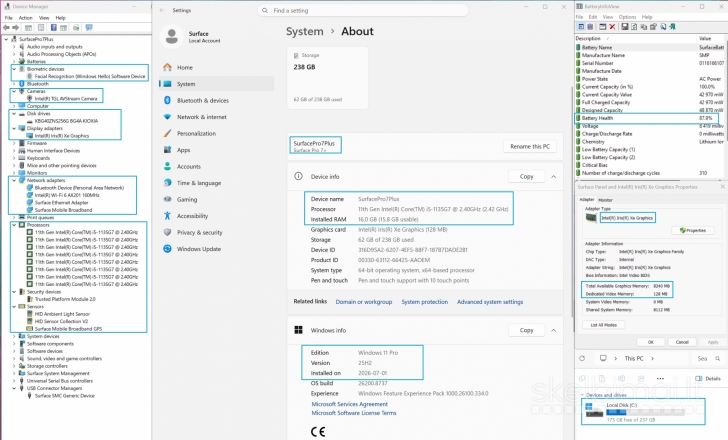Click the Local Disk (C:) drive
728x440 pixels.
click(643, 412)
